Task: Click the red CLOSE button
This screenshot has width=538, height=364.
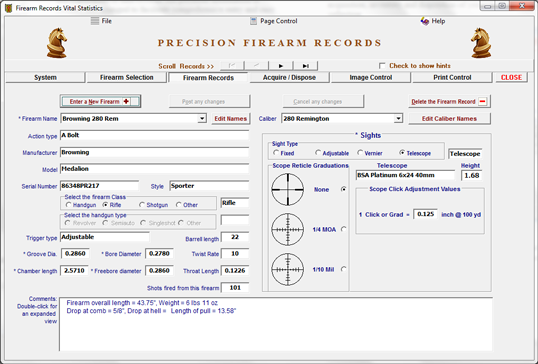Action: (x=511, y=78)
